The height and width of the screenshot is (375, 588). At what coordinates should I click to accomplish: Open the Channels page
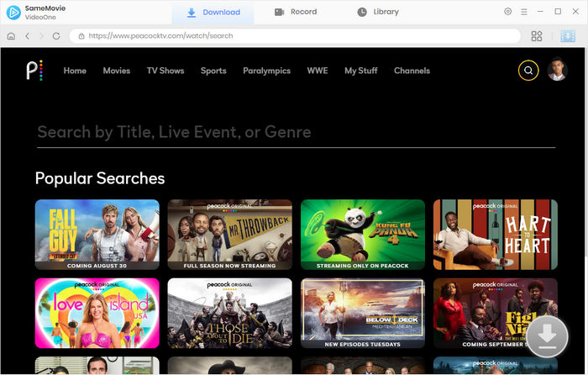[412, 71]
